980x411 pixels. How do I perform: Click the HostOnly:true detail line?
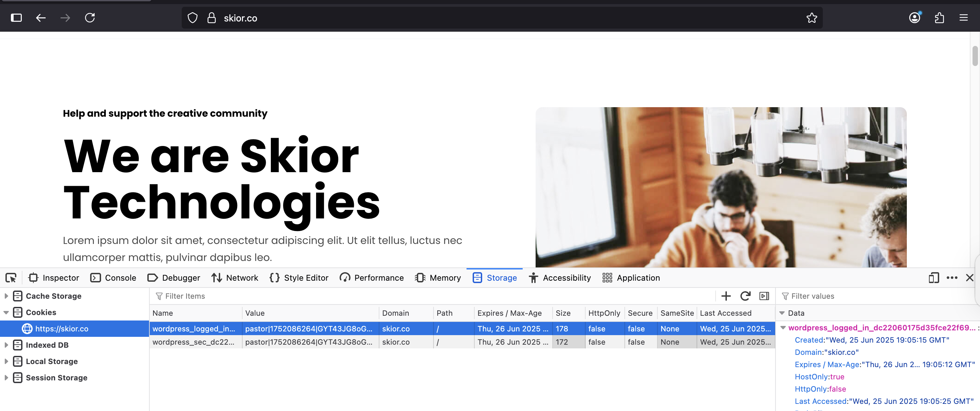(819, 377)
